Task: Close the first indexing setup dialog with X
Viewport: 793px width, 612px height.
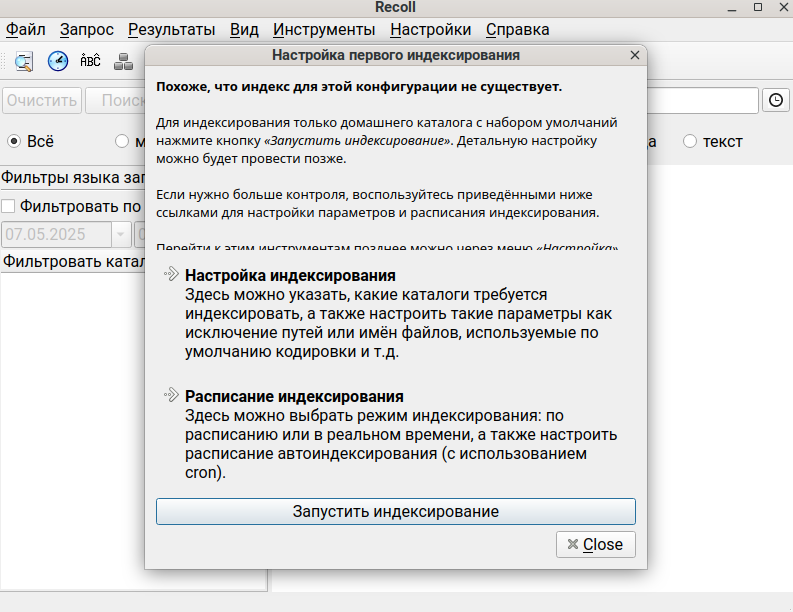Action: coord(634,56)
